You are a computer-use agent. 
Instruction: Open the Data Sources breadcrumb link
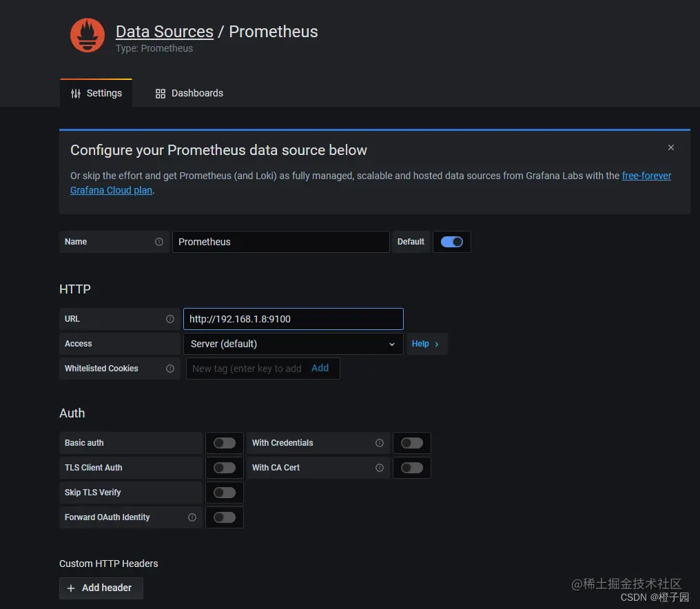pyautogui.click(x=165, y=32)
